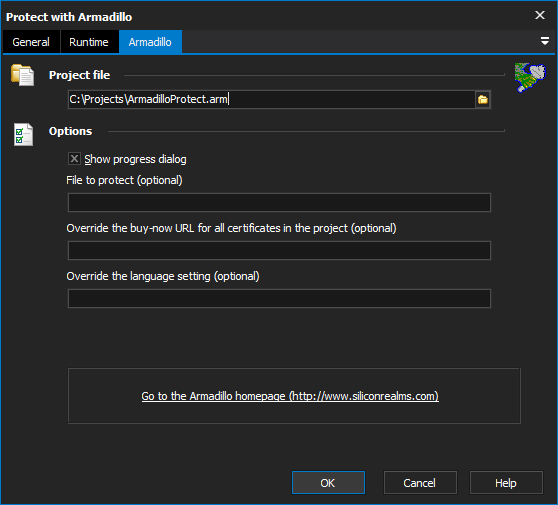The image size is (558, 505).
Task: Click the language setting override field
Action: pos(279,299)
